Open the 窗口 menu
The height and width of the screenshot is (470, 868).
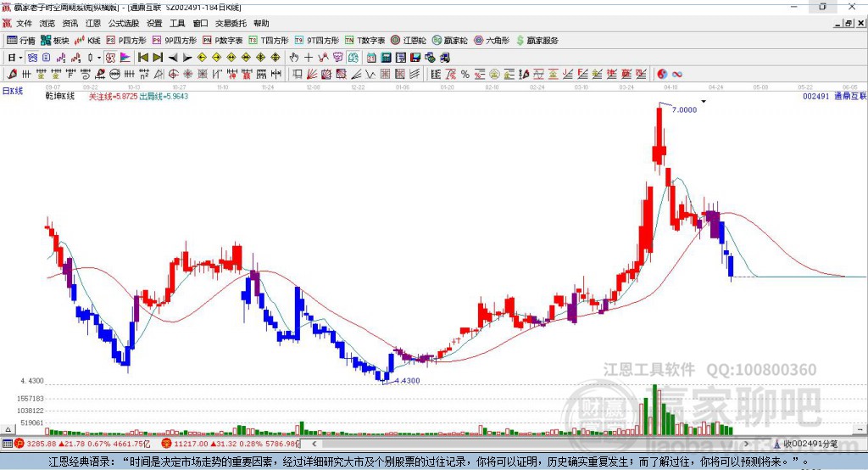(x=200, y=23)
